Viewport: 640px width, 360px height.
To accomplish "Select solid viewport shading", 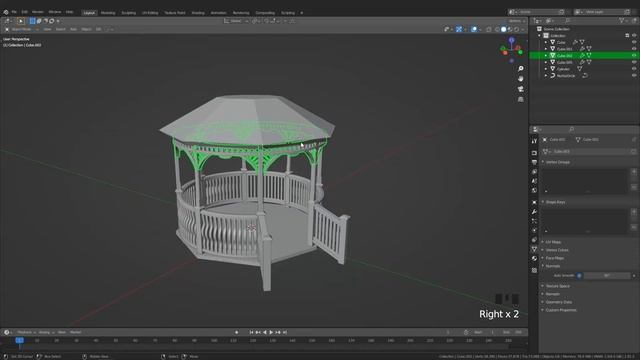I will [504, 29].
